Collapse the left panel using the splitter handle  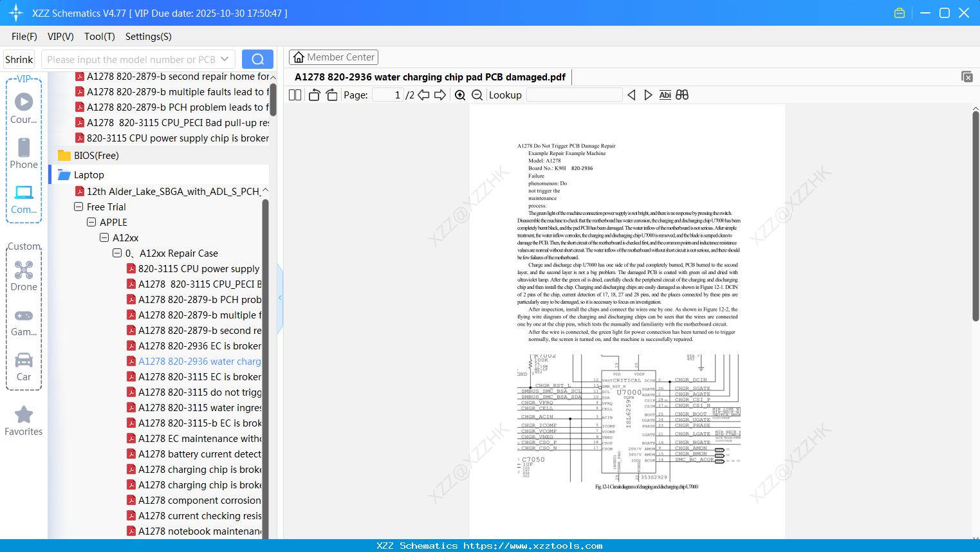tap(280, 298)
